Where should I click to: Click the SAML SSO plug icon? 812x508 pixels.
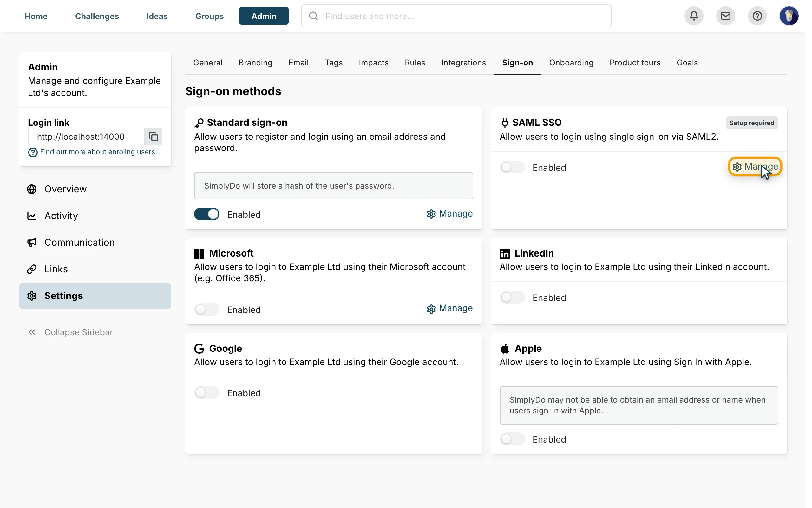click(x=505, y=123)
